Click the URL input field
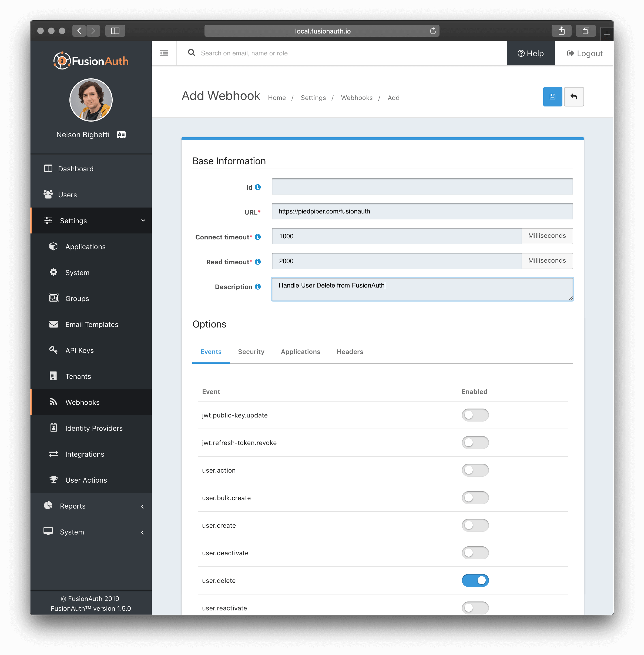This screenshot has height=655, width=644. coord(422,212)
